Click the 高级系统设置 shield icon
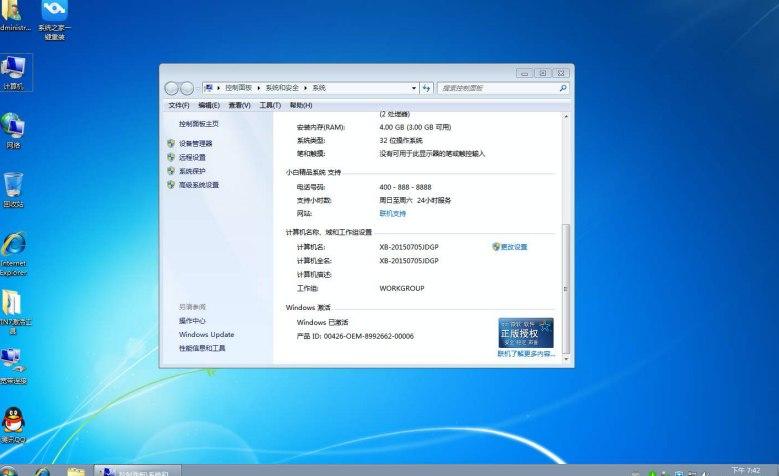The width and height of the screenshot is (779, 476). click(171, 185)
